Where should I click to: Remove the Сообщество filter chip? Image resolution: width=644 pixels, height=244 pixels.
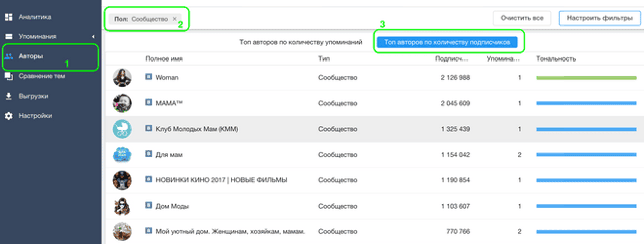point(175,19)
